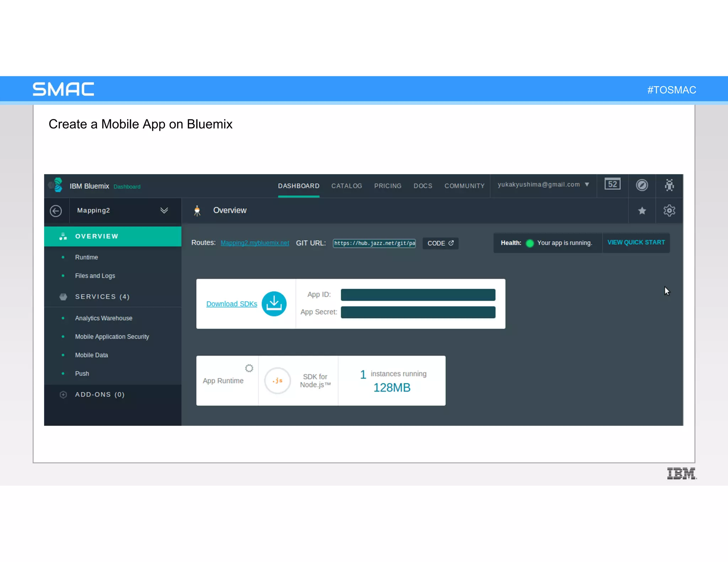
Task: Open the yukakyushima@gmail.com account dropdown
Action: [x=544, y=184]
